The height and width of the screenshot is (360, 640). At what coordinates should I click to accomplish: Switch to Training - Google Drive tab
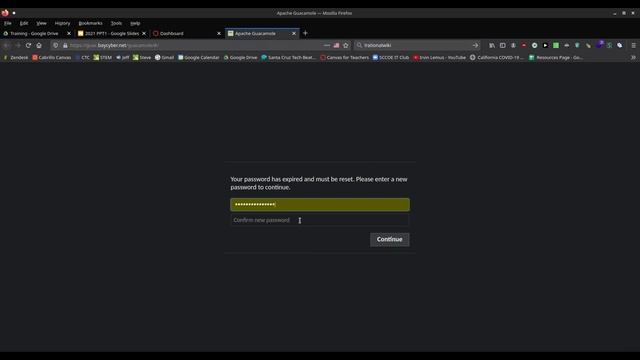[x=34, y=33]
